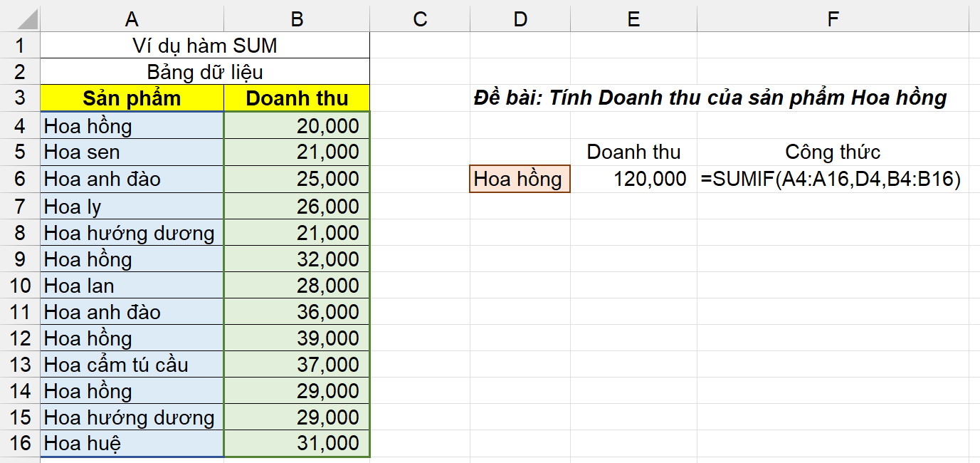This screenshot has height=463, width=980.
Task: Select the "Bảng dữ liệu" cell
Action: coord(205,72)
